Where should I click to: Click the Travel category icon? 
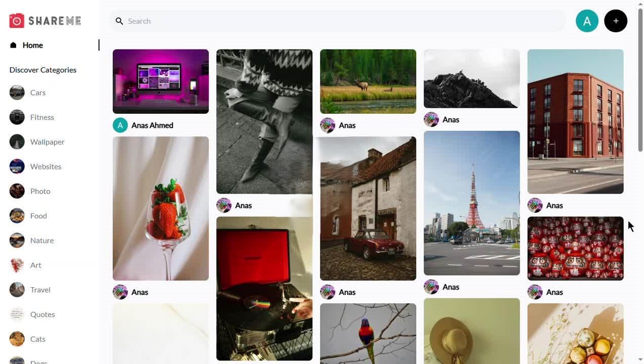coord(17,289)
